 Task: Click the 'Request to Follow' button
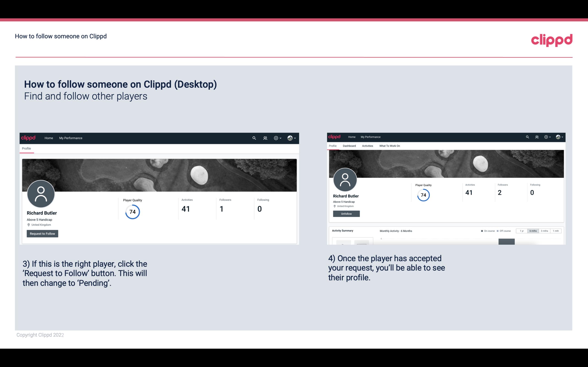click(x=42, y=233)
